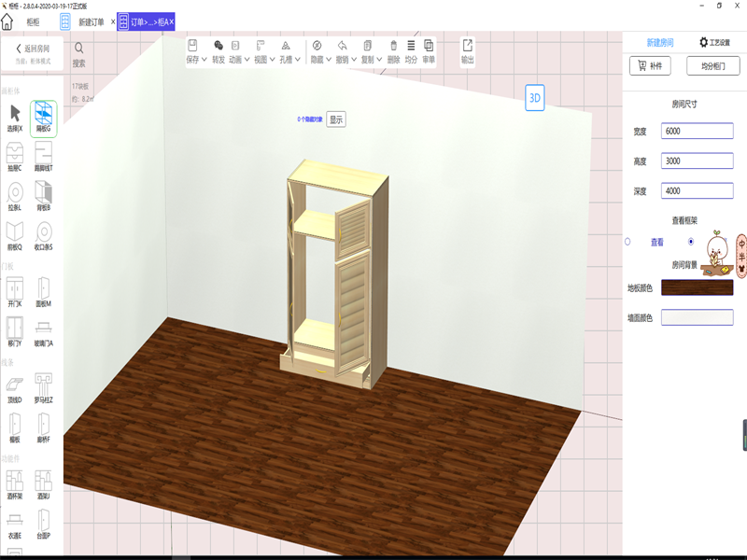Choose the 背板B back panel tool
The image size is (747, 560).
pyautogui.click(x=44, y=196)
